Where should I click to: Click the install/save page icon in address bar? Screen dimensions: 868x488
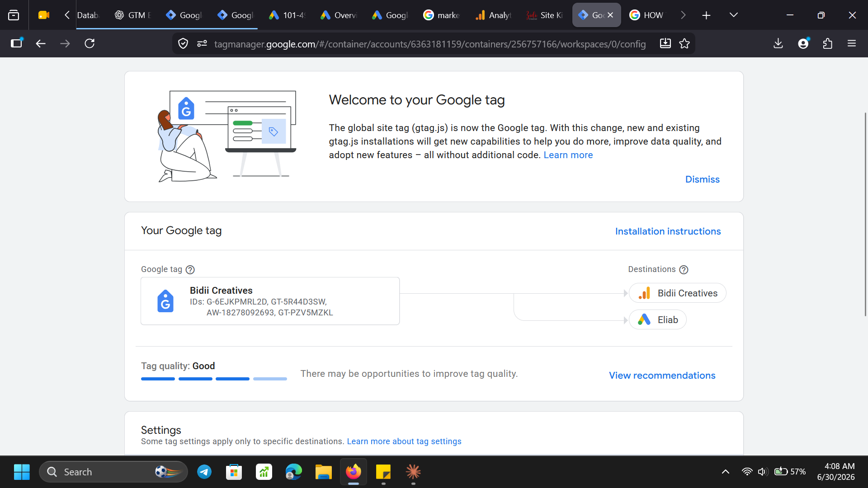pyautogui.click(x=665, y=43)
